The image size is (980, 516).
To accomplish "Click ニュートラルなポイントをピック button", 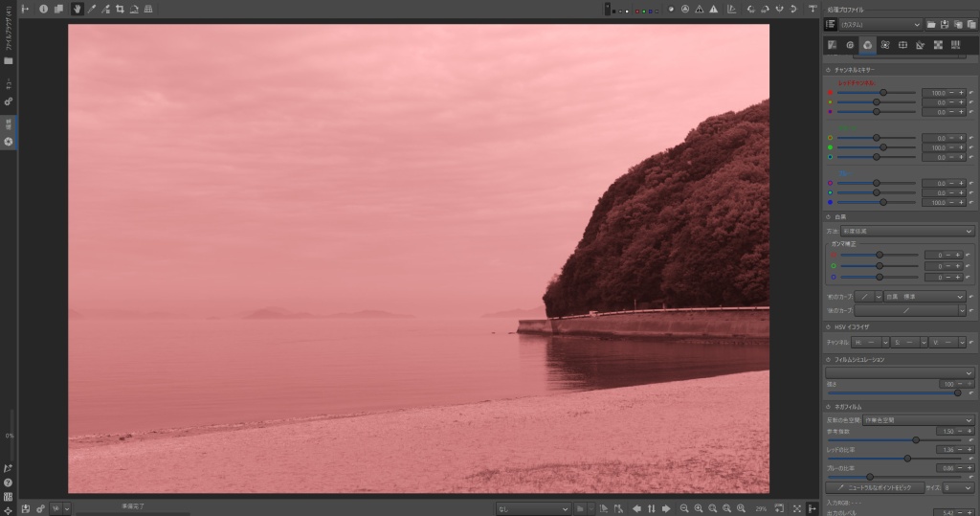I will click(x=875, y=487).
